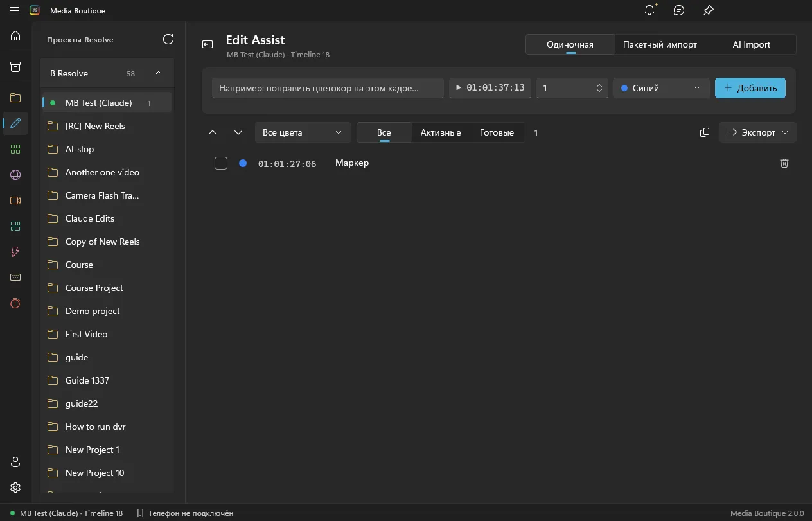Screen dimensions: 812x521
Task: Switch to the Пакетный импорт tab
Action: [x=660, y=44]
